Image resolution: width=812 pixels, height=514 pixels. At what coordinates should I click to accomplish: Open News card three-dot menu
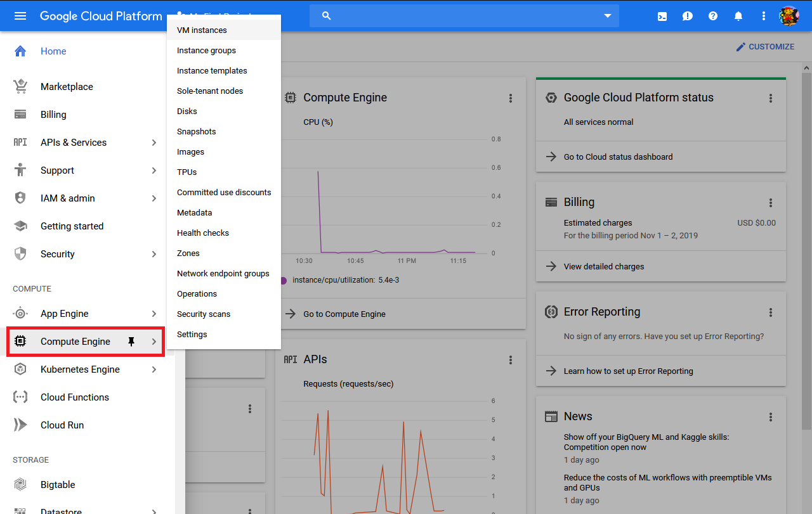tap(771, 417)
